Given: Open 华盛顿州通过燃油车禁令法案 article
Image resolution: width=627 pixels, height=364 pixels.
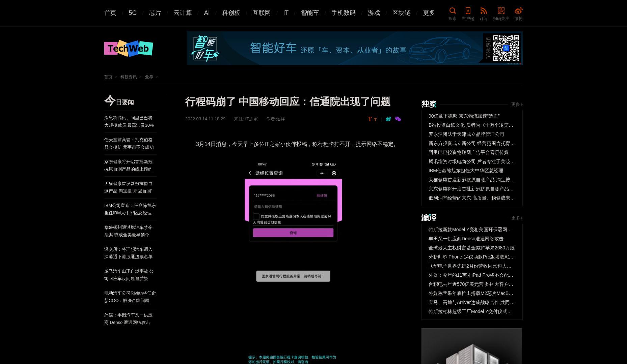Looking at the screenshot, I should tap(128, 231).
